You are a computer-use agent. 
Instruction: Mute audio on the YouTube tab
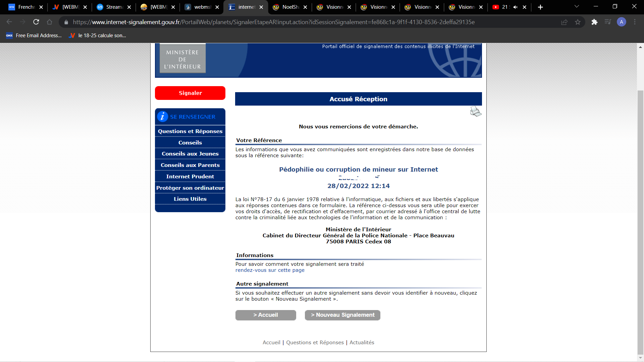click(515, 7)
